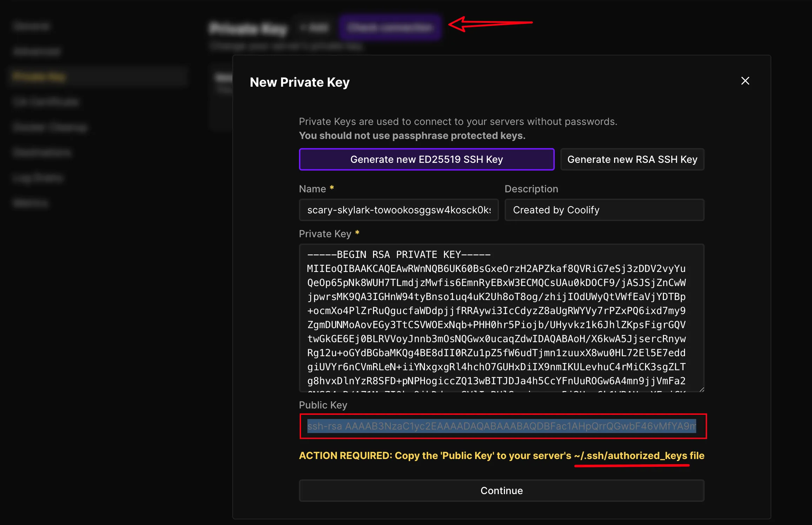Open Destinations from the sidebar
Image resolution: width=812 pixels, height=525 pixels.
coord(41,152)
